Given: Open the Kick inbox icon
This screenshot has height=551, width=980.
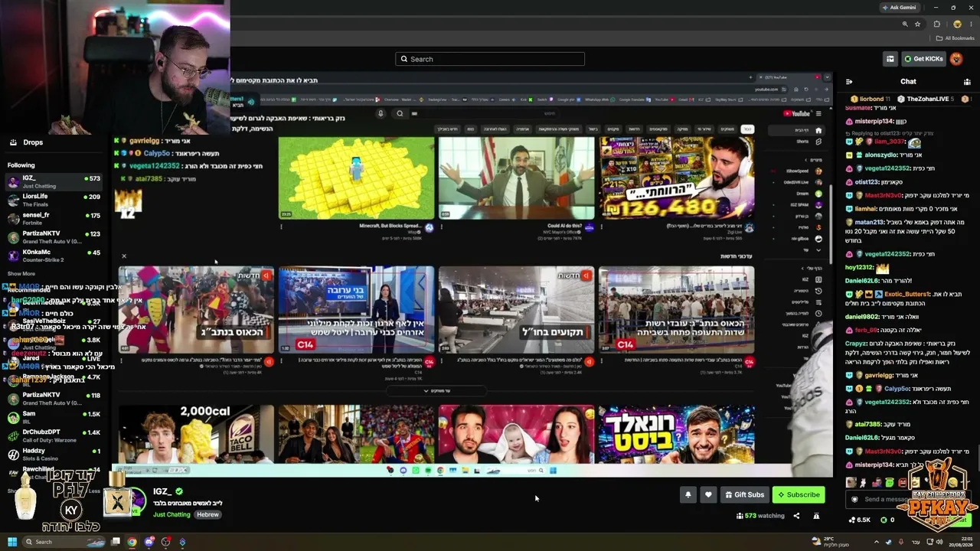Looking at the screenshot, I should pos(890,59).
